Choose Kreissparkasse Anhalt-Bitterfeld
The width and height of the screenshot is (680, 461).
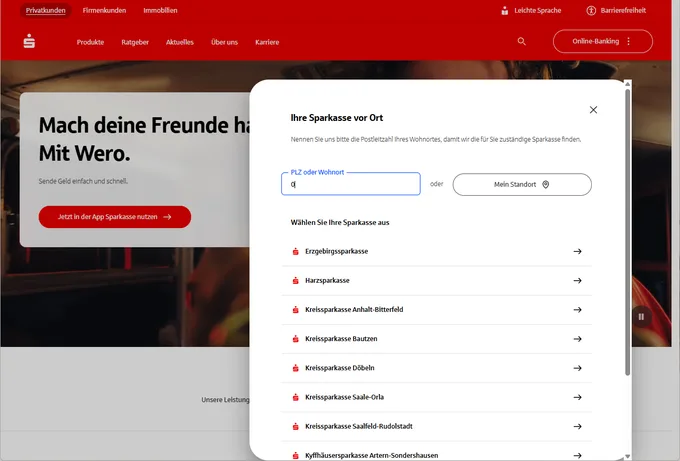point(436,309)
